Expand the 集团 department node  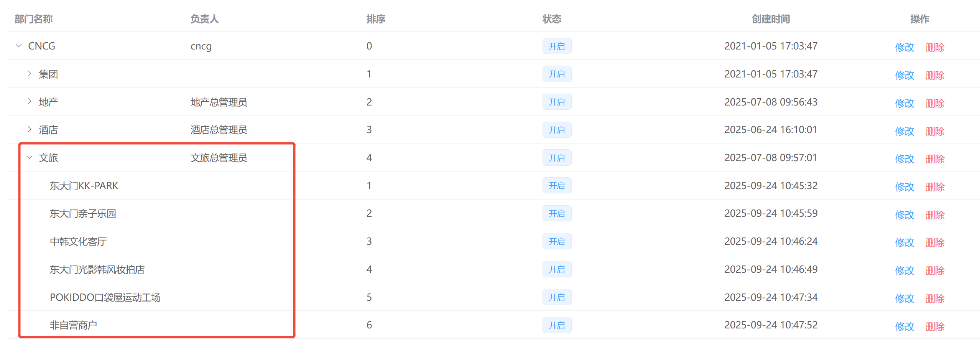pyautogui.click(x=30, y=74)
